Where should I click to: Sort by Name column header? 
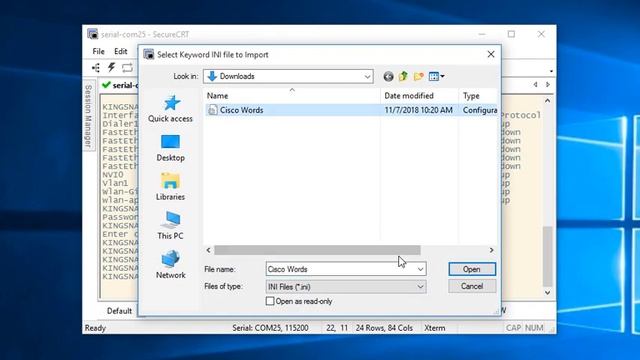point(292,96)
